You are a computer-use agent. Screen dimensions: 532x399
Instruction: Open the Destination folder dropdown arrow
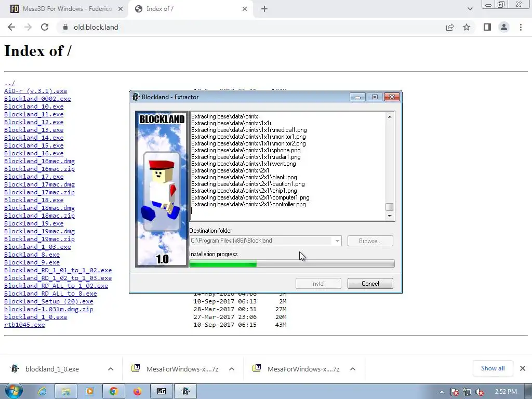pyautogui.click(x=337, y=241)
